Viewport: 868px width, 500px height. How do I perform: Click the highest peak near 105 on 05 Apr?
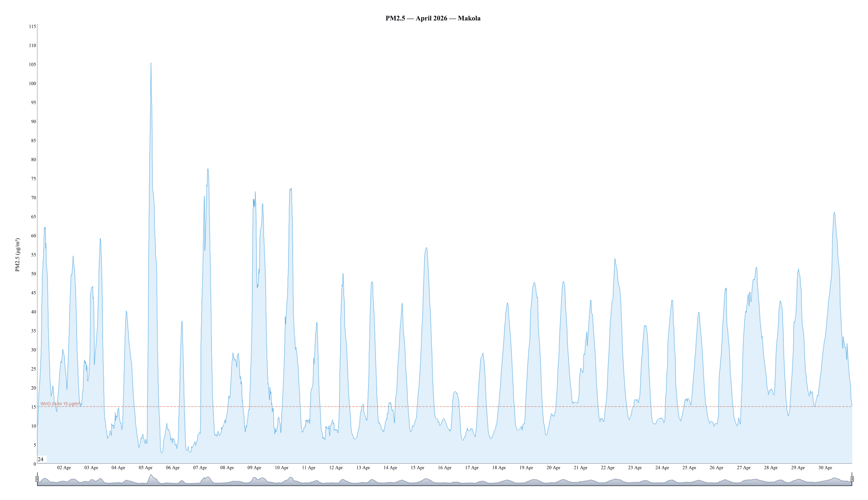click(151, 63)
